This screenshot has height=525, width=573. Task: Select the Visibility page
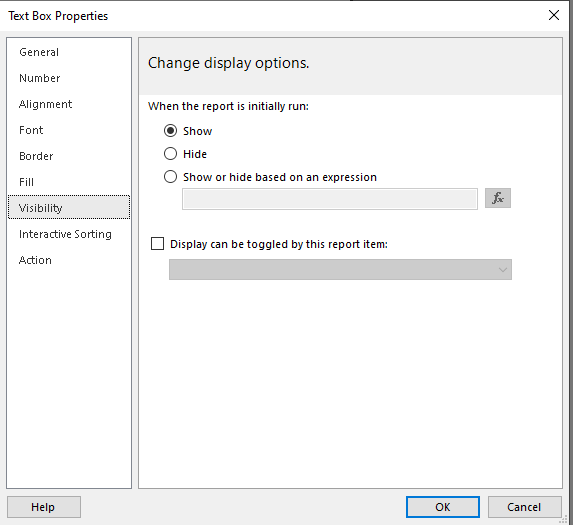coord(69,208)
